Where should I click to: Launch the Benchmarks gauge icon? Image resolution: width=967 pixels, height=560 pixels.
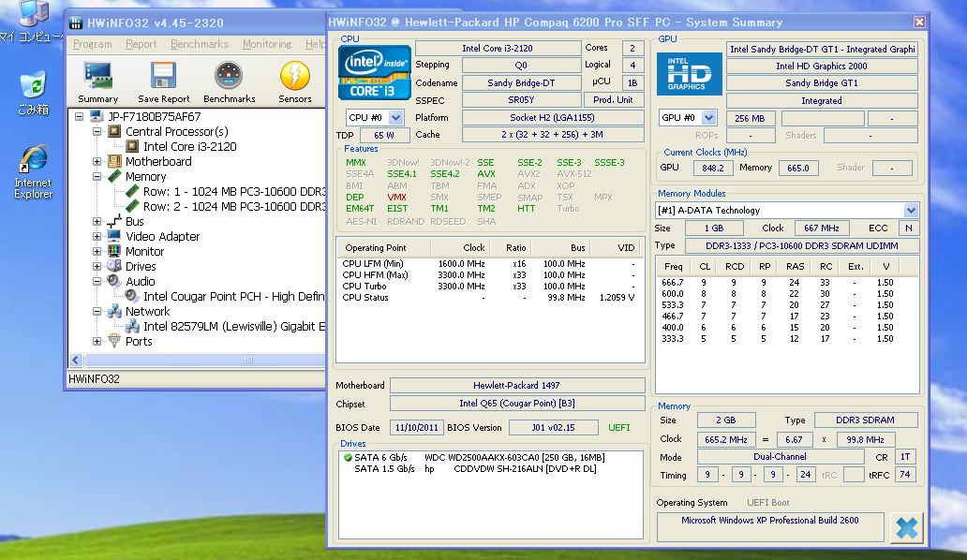pos(229,81)
